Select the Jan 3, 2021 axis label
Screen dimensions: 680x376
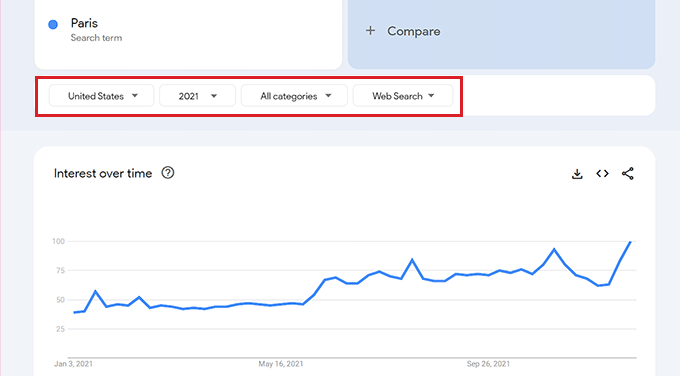click(x=73, y=364)
